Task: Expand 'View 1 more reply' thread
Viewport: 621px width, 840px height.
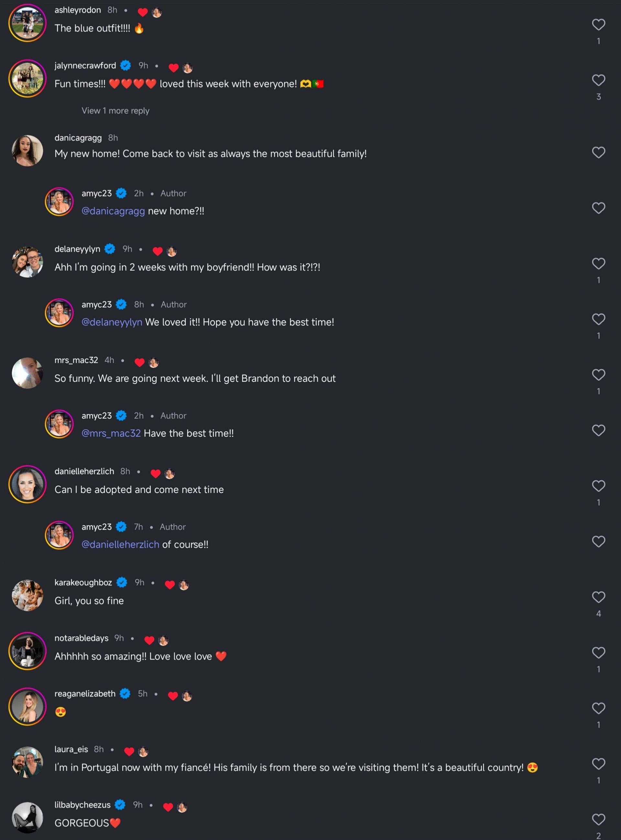Action: (x=115, y=111)
